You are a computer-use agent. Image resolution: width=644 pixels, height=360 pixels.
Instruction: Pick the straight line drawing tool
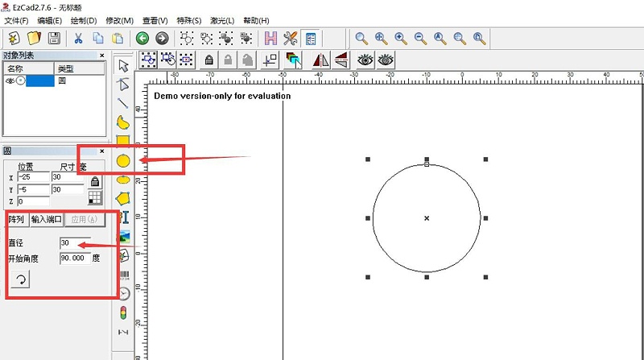click(123, 103)
